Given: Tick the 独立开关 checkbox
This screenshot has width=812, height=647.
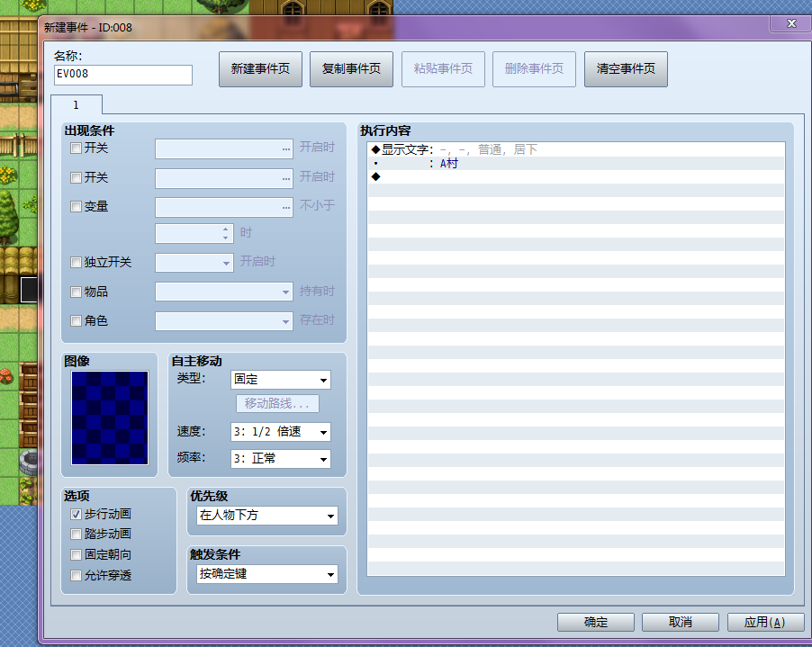Looking at the screenshot, I should click(76, 263).
